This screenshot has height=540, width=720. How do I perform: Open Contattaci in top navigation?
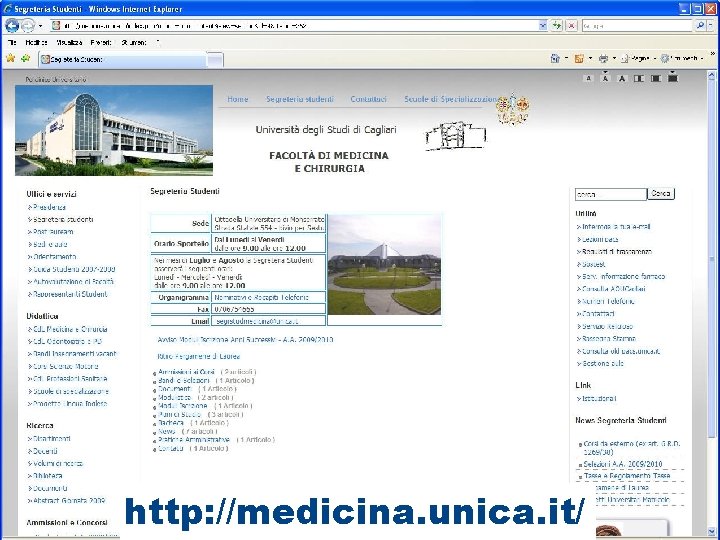pos(368,99)
